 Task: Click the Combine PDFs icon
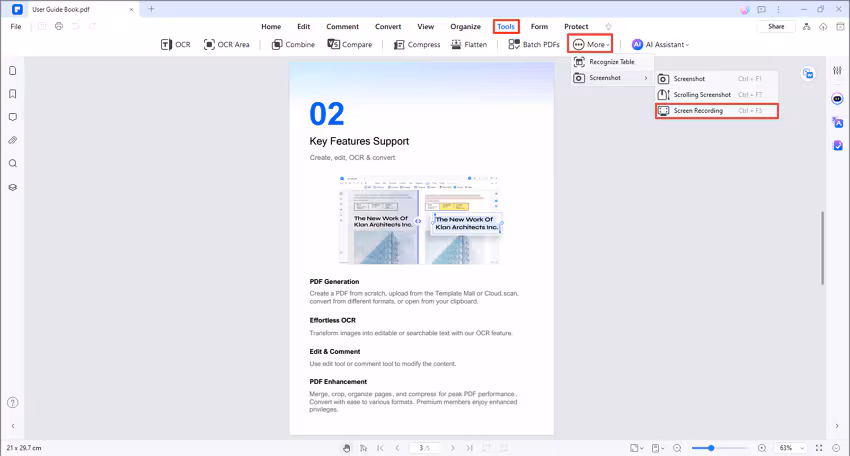coord(277,45)
